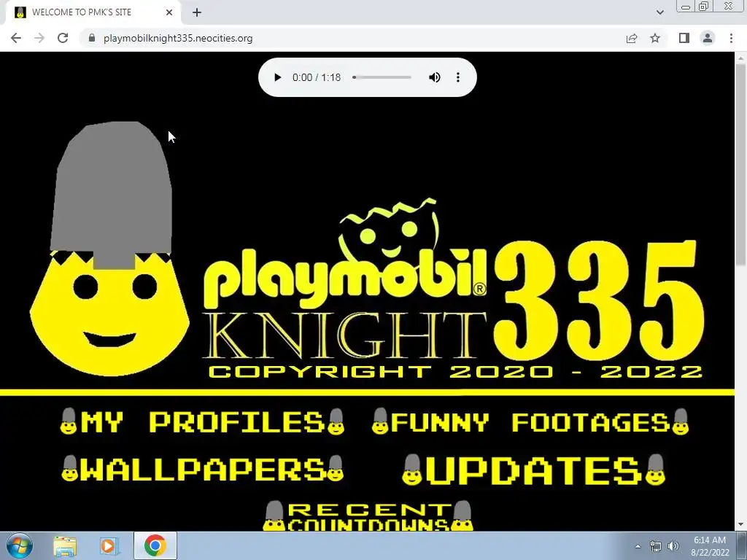Open the WALLPAPERS link
Screen dimensions: 747x560
203,469
